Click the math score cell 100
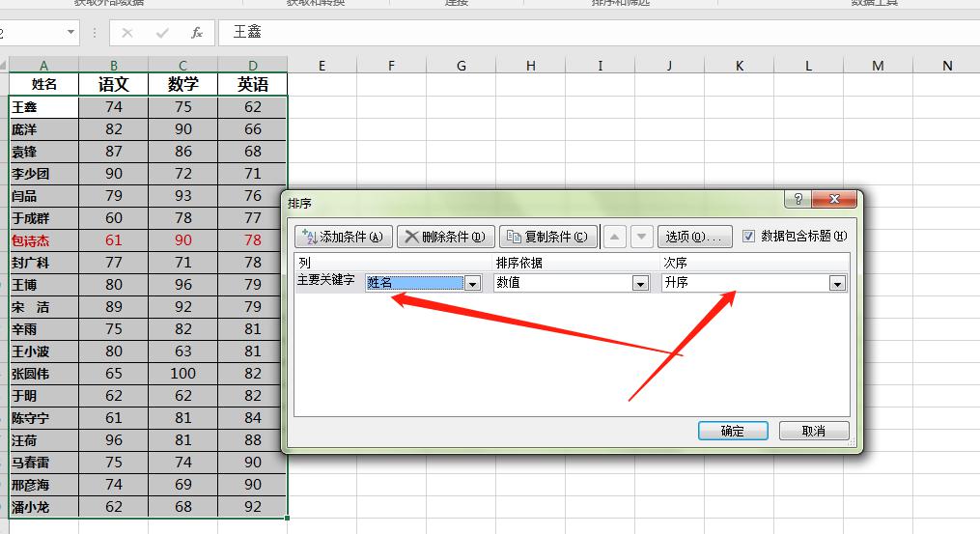Viewport: 980px width, 534px height. 183,374
